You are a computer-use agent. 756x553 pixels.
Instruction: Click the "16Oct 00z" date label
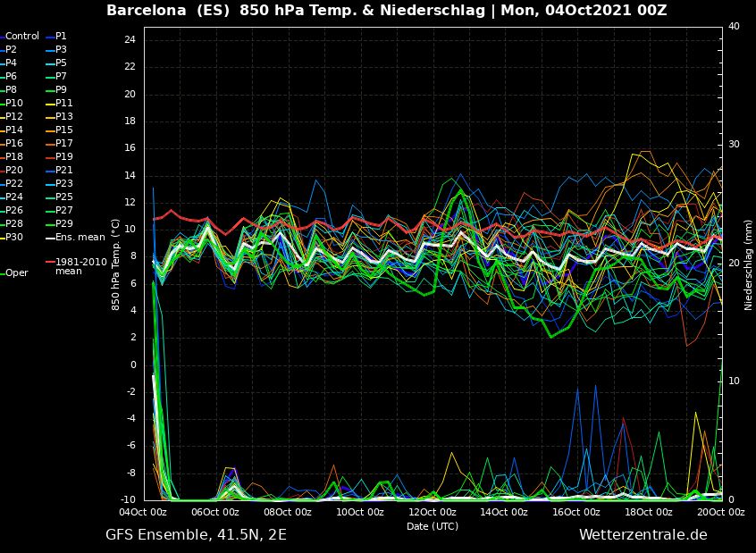(x=576, y=512)
